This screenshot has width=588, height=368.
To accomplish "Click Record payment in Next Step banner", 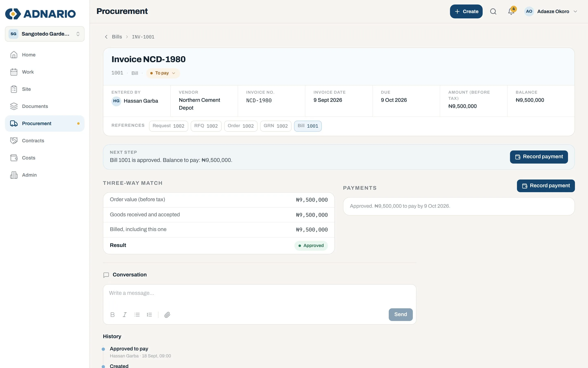I will [539, 157].
